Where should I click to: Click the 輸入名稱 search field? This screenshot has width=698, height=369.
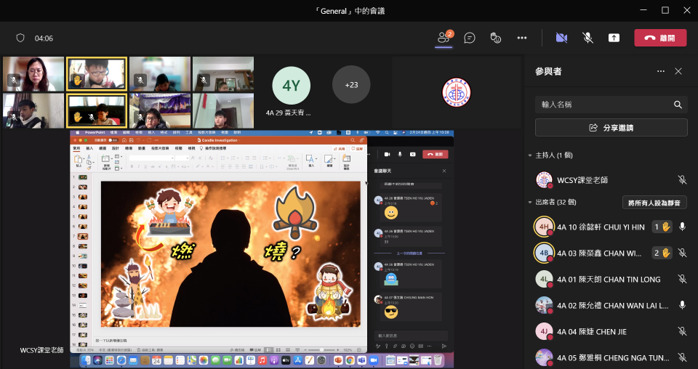pyautogui.click(x=611, y=105)
